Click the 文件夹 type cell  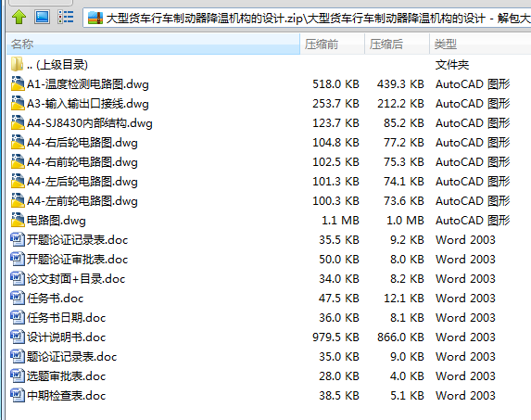(451, 65)
